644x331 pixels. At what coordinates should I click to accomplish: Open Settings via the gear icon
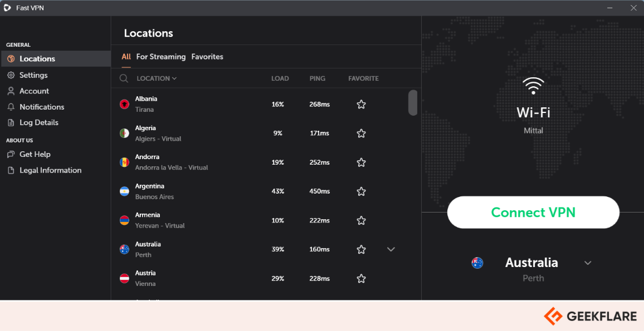tap(11, 75)
